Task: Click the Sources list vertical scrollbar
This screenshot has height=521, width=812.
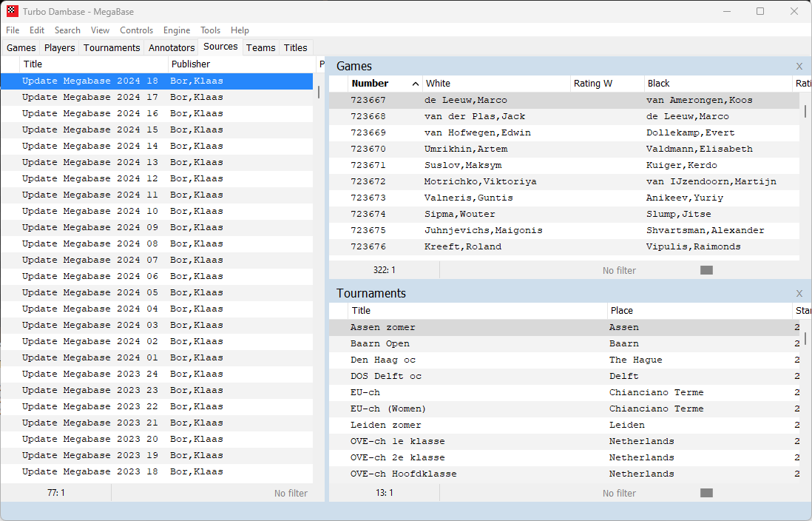Action: [x=319, y=93]
